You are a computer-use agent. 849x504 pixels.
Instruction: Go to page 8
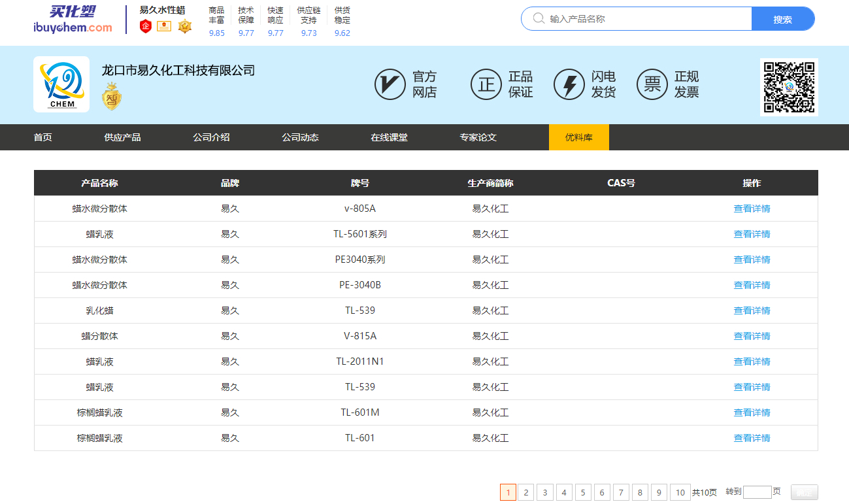(639, 492)
